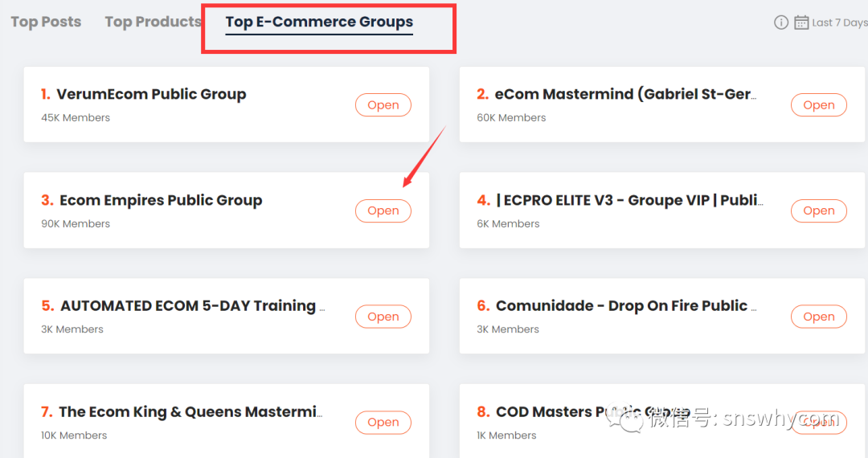Viewport: 868px width, 458px height.
Task: Open the Ecom Empires Public Group button
Action: tap(383, 211)
